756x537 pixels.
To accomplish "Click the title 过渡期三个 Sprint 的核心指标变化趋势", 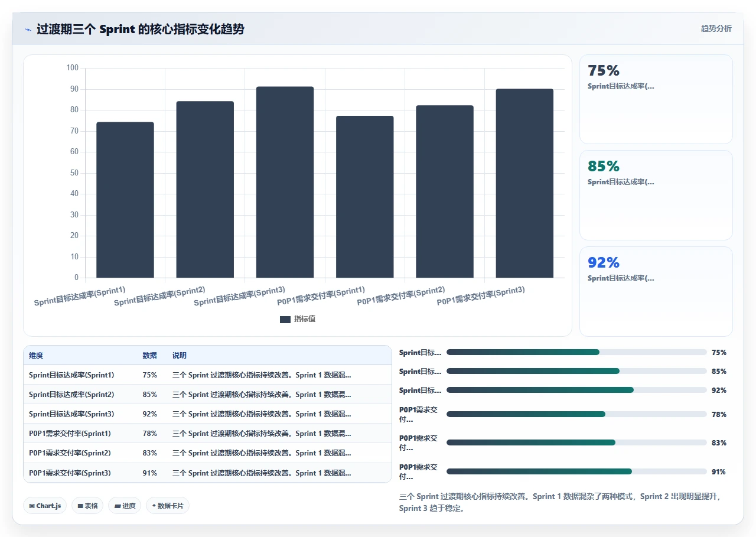I will pyautogui.click(x=141, y=30).
